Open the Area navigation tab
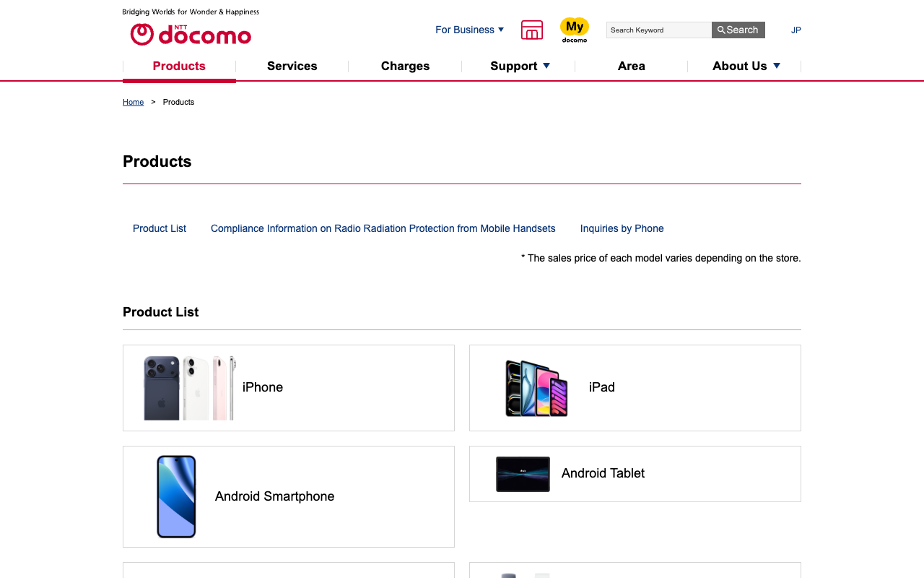 tap(631, 66)
